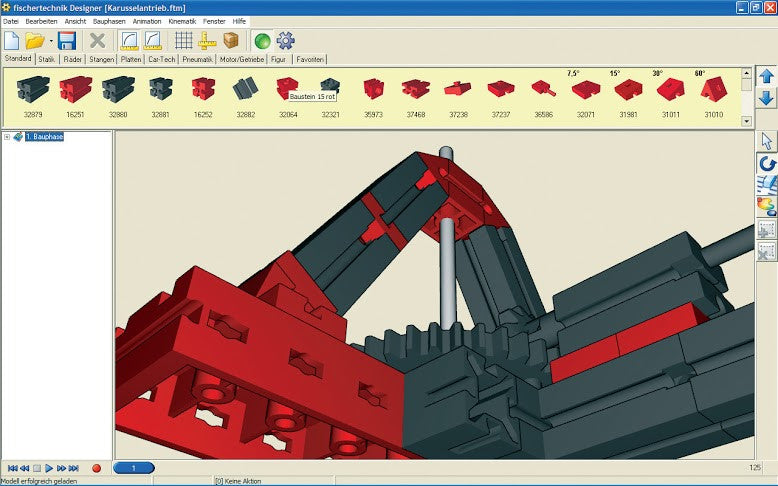
Task: Pick the 60° angle block 31010
Action: [713, 90]
